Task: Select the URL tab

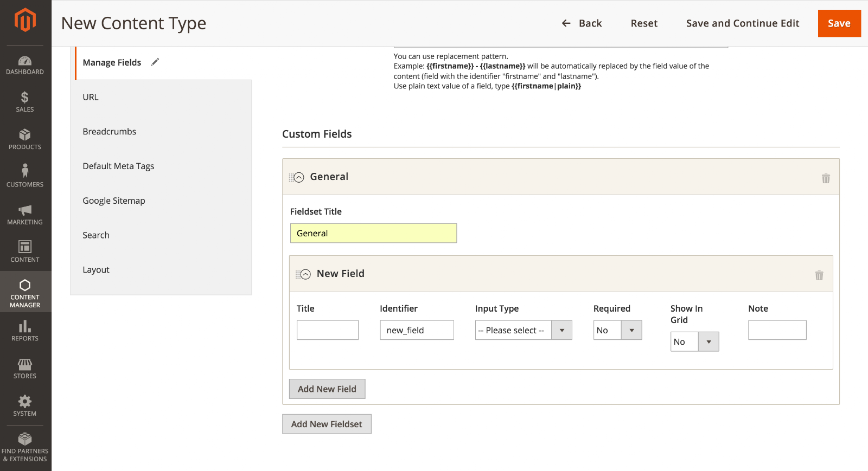Action: (161, 97)
